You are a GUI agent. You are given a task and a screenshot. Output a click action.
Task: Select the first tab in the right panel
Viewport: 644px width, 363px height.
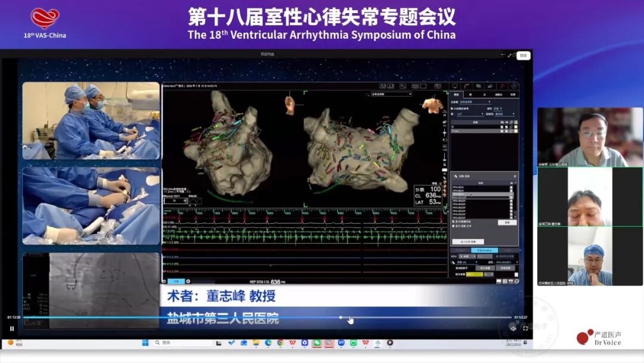tap(456, 94)
